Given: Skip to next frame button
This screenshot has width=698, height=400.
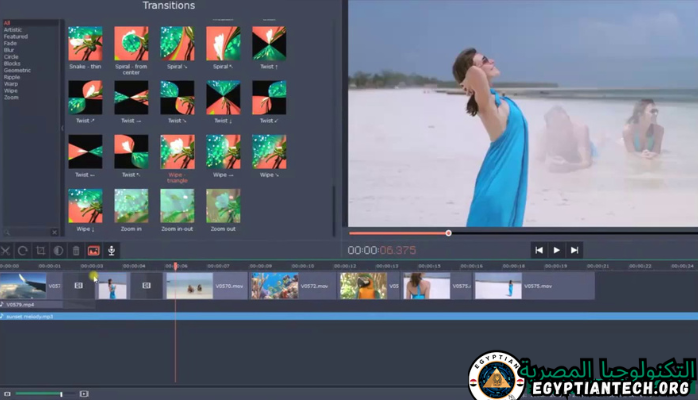Looking at the screenshot, I should tap(574, 250).
